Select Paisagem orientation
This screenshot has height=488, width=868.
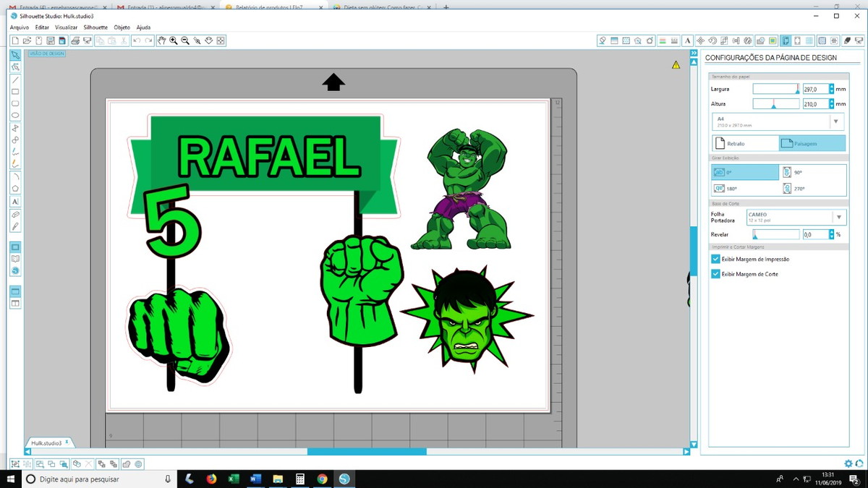812,143
